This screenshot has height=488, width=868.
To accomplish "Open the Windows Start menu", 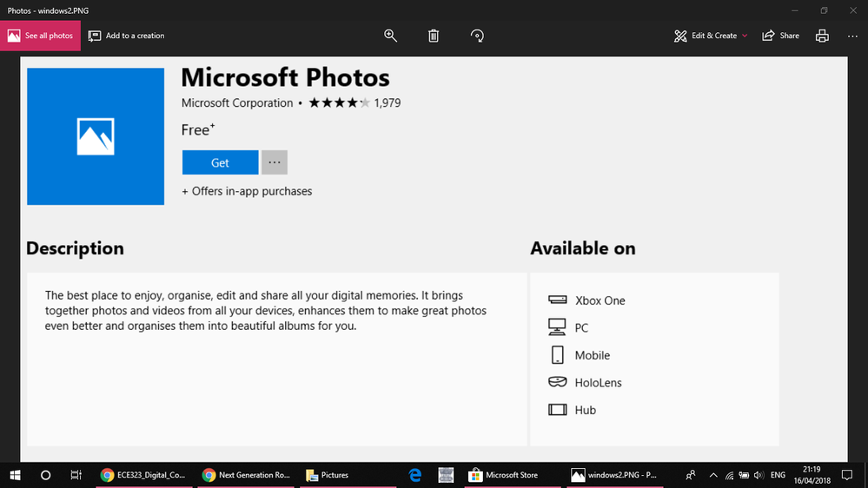I will (15, 475).
